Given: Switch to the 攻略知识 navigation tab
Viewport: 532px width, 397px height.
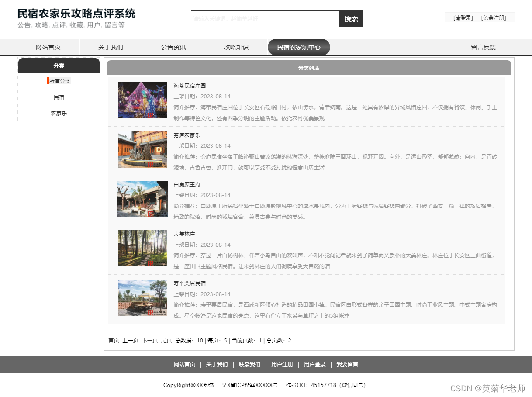Looking at the screenshot, I should 235,47.
